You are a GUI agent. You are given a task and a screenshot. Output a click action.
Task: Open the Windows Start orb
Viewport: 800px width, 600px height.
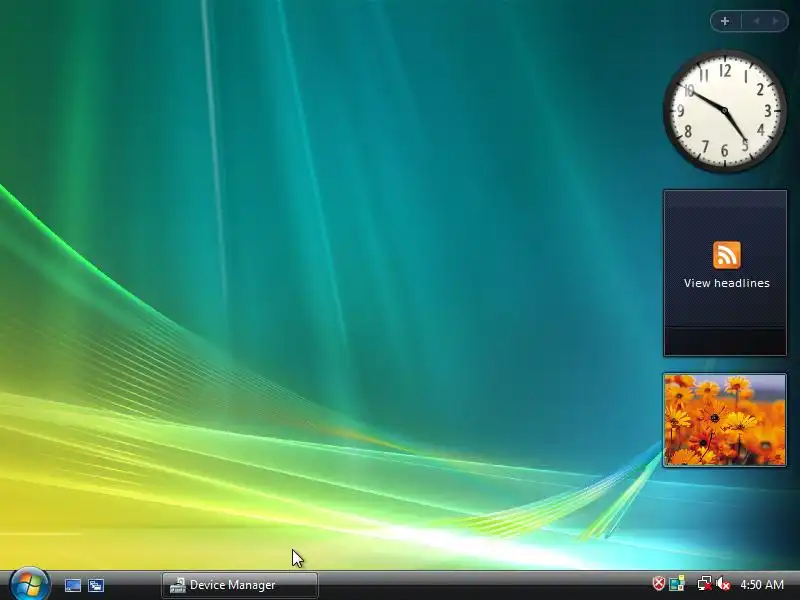tap(30, 584)
